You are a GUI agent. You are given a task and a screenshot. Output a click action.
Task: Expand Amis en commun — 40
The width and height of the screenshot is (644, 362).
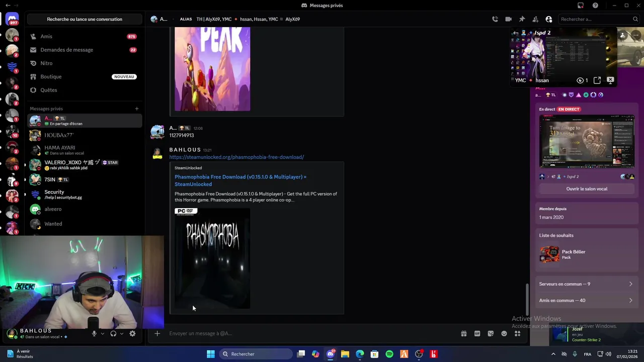point(586,301)
